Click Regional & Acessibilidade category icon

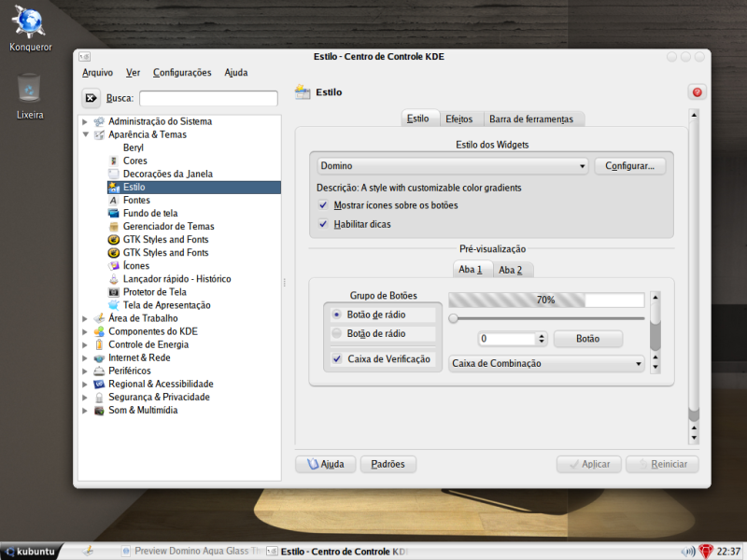pos(99,384)
